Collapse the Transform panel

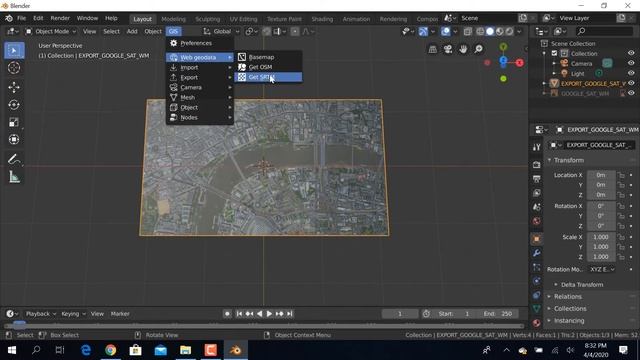coord(569,160)
